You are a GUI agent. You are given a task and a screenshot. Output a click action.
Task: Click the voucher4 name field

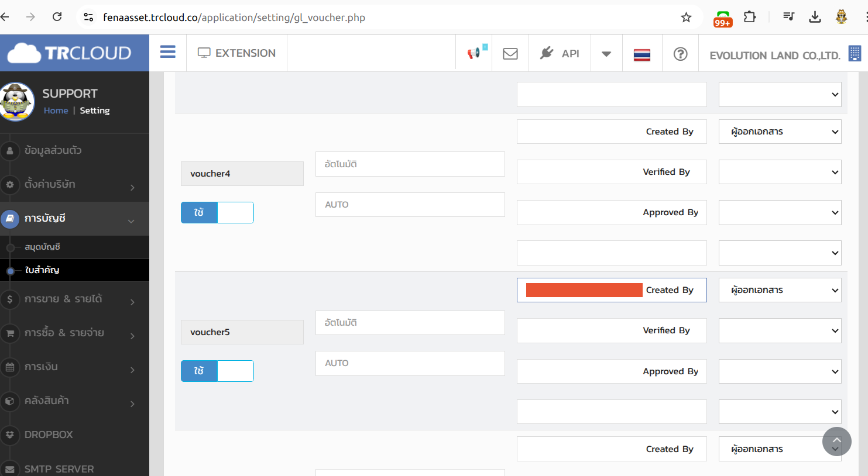pos(242,174)
